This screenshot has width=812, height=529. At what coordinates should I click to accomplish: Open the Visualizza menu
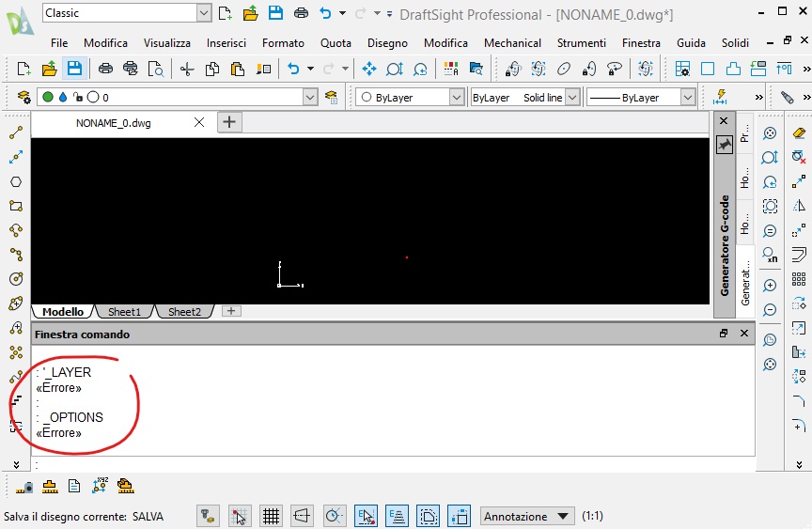[166, 43]
